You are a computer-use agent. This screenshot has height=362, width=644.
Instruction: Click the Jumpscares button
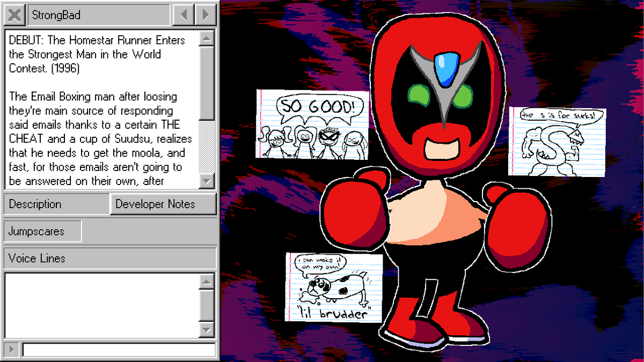click(43, 231)
